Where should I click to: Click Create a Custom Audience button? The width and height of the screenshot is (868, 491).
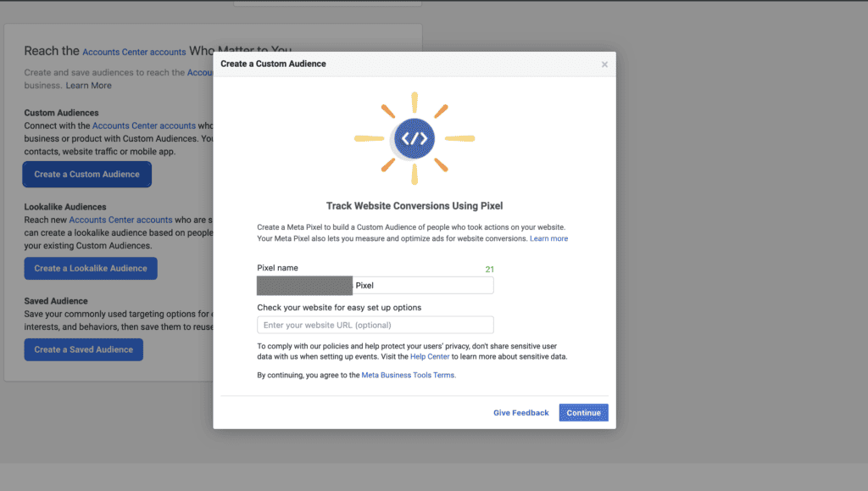pyautogui.click(x=87, y=175)
